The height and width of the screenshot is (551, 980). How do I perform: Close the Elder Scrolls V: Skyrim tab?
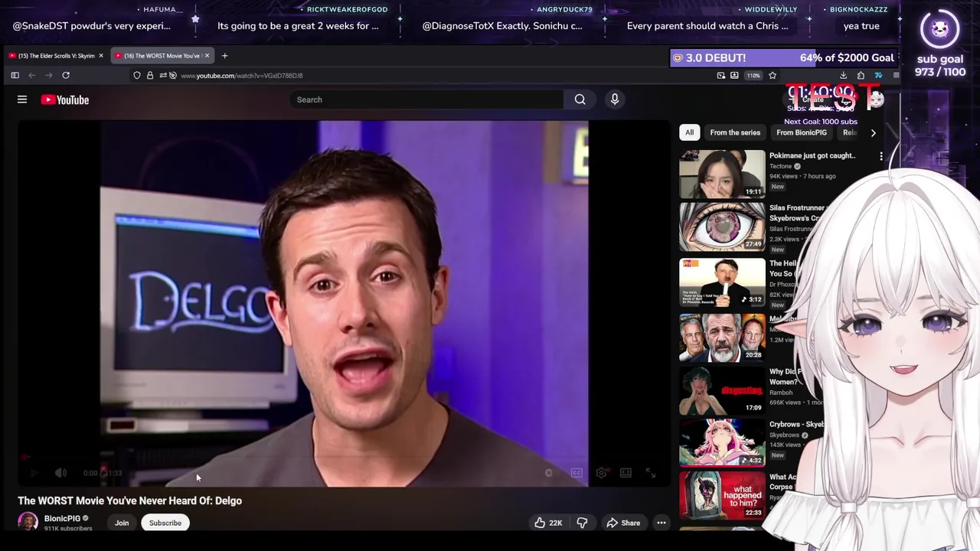100,56
